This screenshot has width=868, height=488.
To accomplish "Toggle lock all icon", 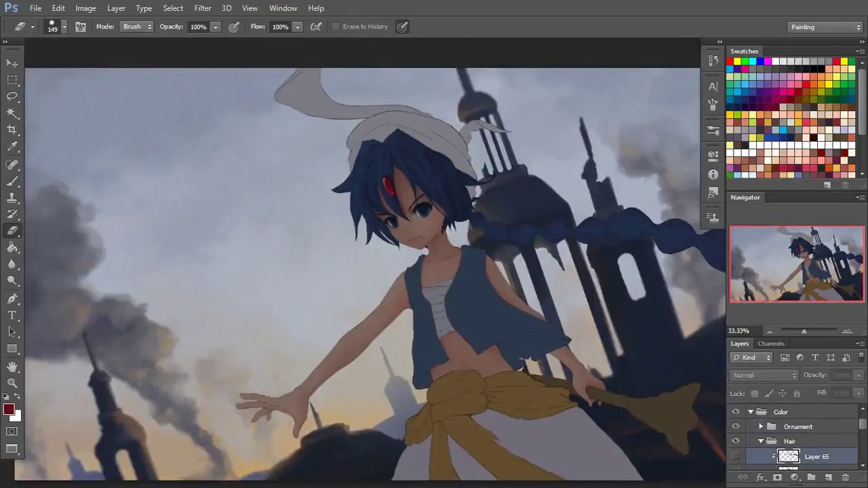I will click(797, 393).
